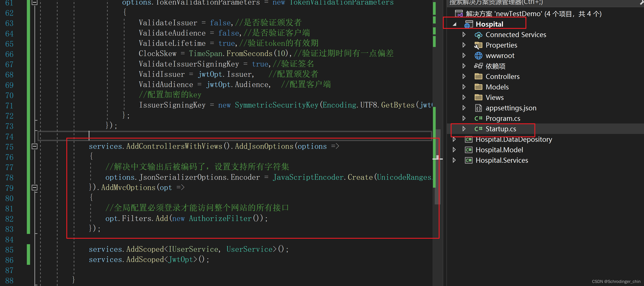Click the wwwroot globe icon
The width and height of the screenshot is (644, 286).
point(479,56)
